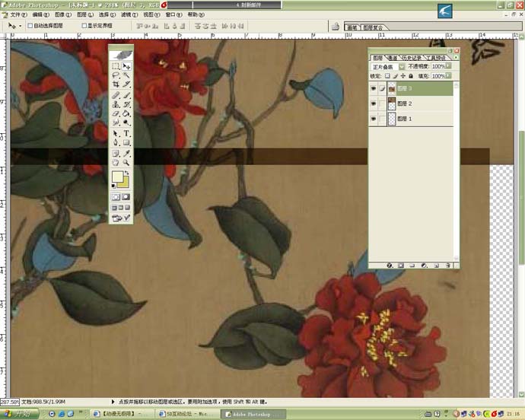Select the Notes tool
Viewport: 525px width, 420px height.
click(116, 154)
